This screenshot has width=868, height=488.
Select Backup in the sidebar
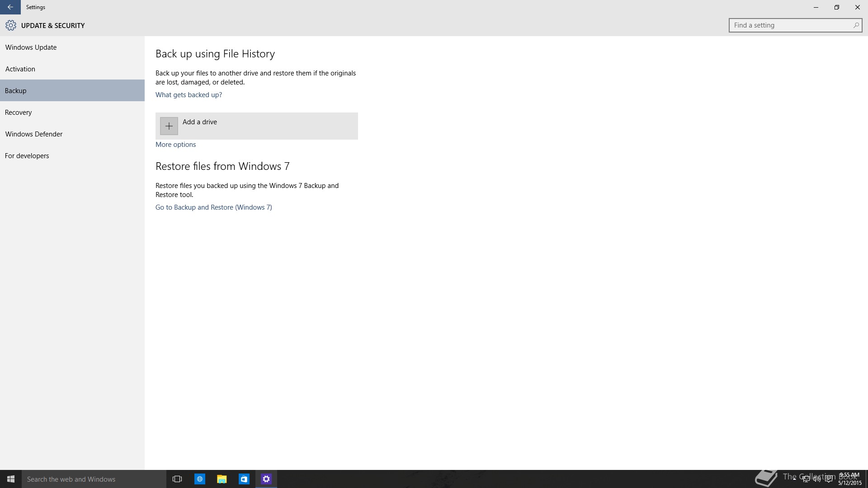pyautogui.click(x=72, y=90)
